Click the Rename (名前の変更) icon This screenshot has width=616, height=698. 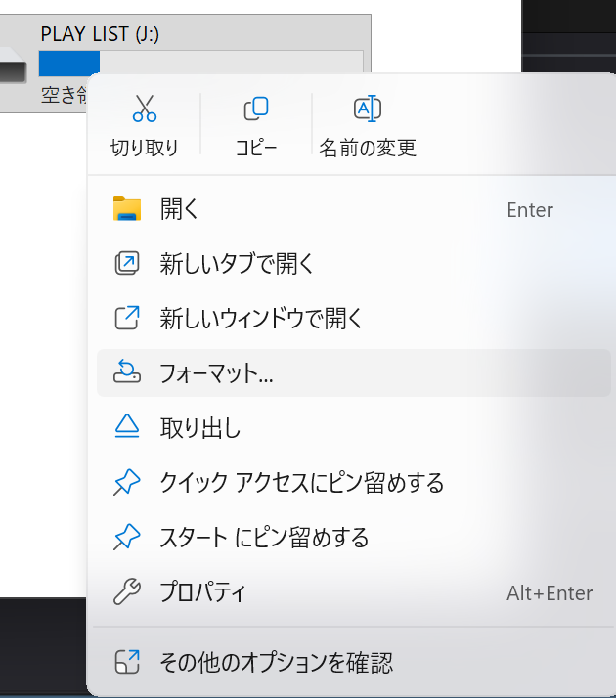pos(367,109)
